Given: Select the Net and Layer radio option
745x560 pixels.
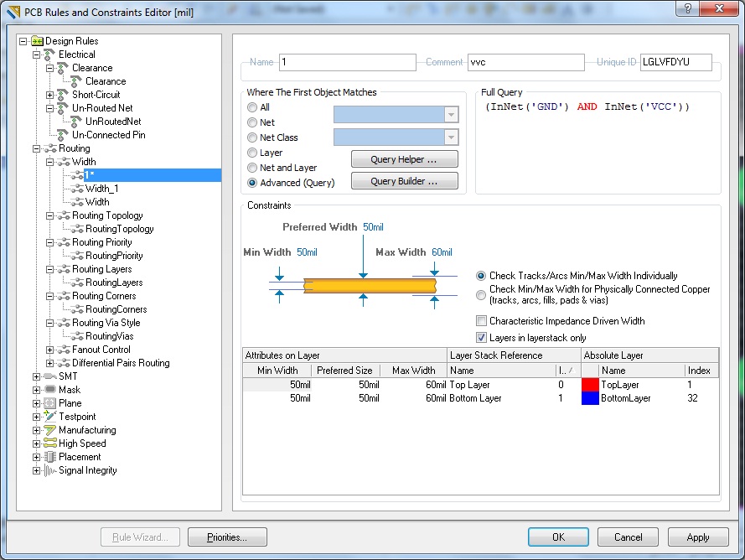Looking at the screenshot, I should tap(252, 168).
